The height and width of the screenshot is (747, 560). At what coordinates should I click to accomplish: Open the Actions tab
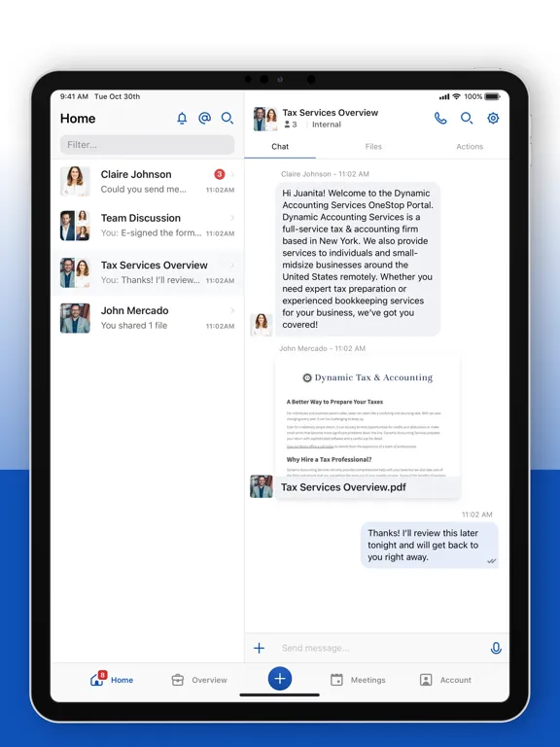pyautogui.click(x=470, y=147)
